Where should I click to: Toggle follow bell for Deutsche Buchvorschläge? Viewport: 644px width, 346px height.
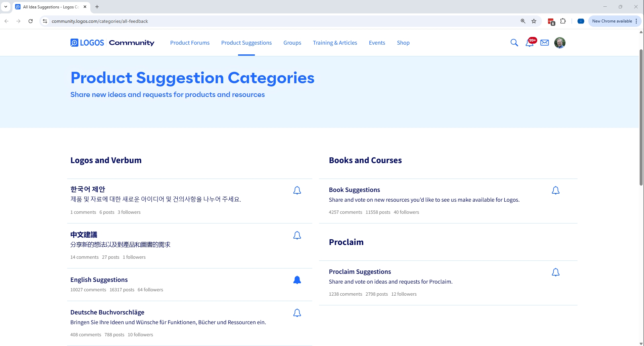(x=297, y=313)
